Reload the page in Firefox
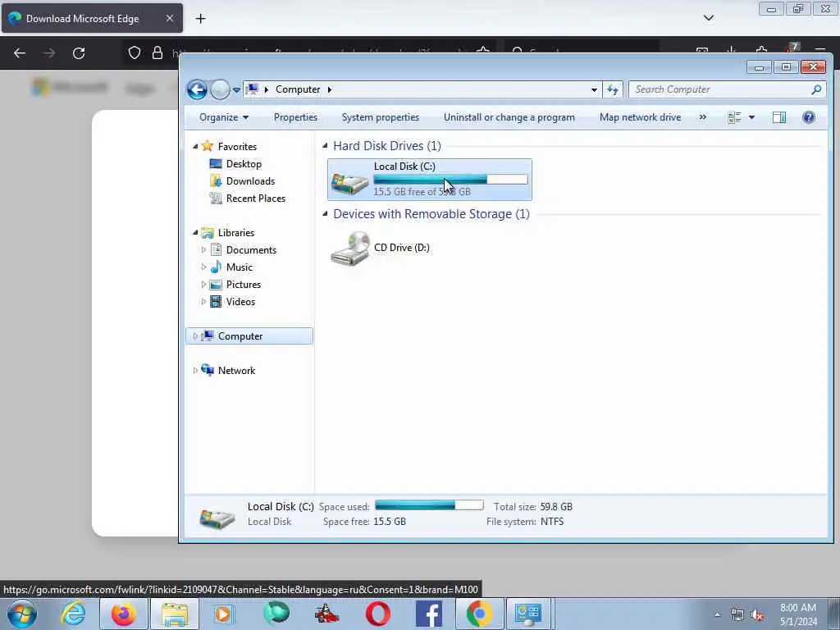 click(79, 53)
